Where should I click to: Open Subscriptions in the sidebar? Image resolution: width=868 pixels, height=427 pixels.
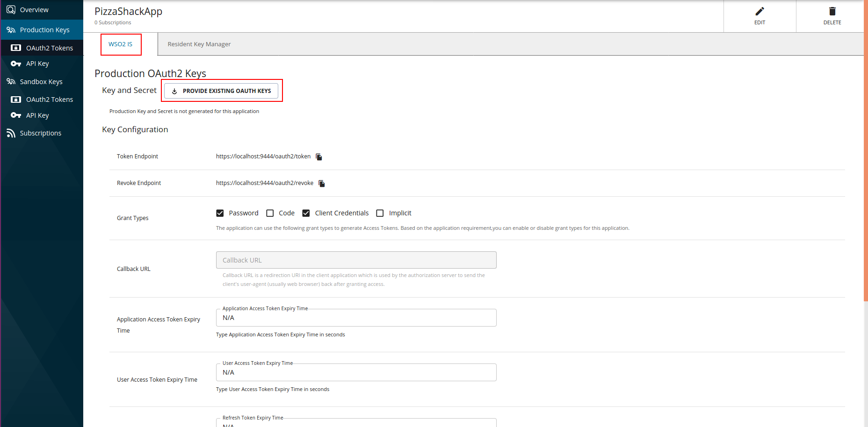click(x=40, y=133)
